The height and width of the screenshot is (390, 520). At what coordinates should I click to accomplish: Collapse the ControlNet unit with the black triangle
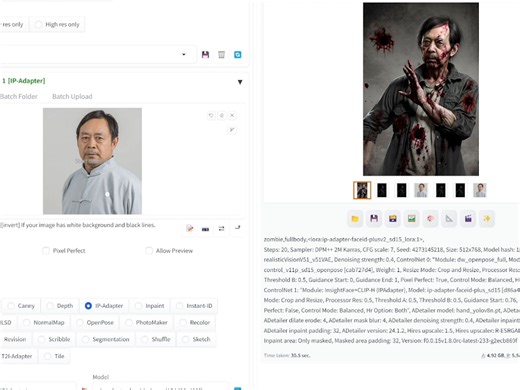(x=240, y=82)
